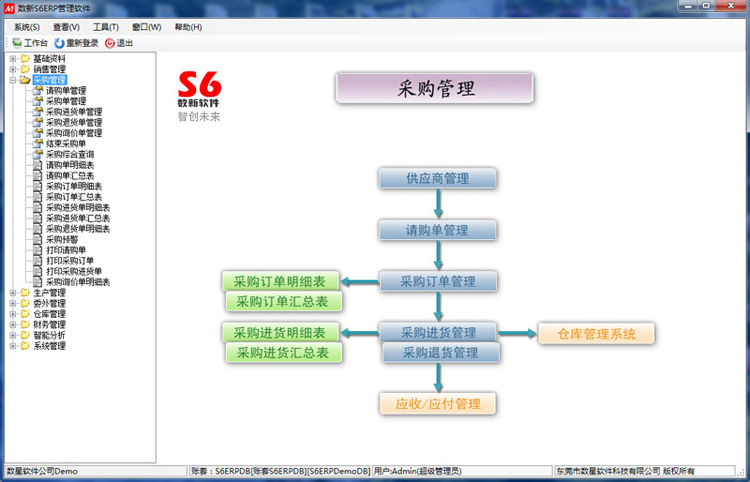Image resolution: width=750 pixels, height=482 pixels.
Task: Click the form icon beside 结束采购单
Action: [x=38, y=143]
